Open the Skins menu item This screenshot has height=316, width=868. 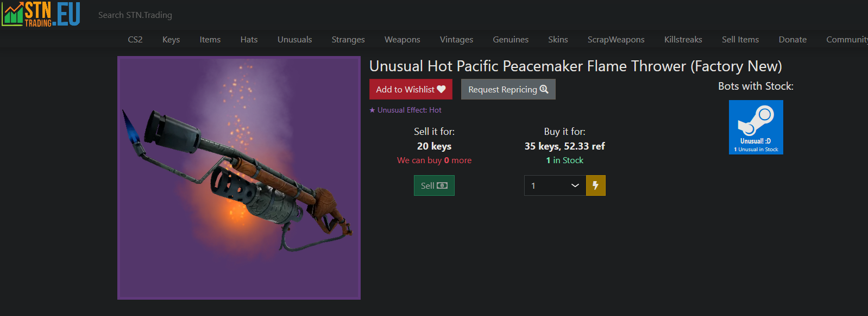click(558, 40)
